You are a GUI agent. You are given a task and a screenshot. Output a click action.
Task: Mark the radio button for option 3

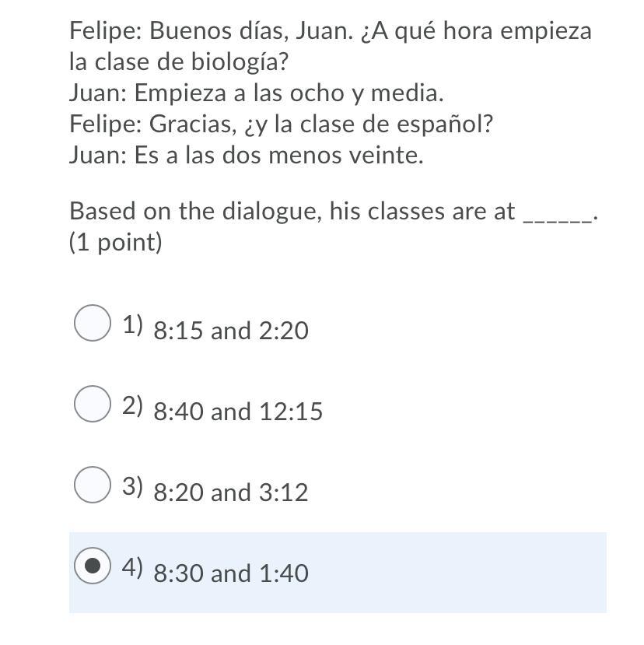pos(93,485)
